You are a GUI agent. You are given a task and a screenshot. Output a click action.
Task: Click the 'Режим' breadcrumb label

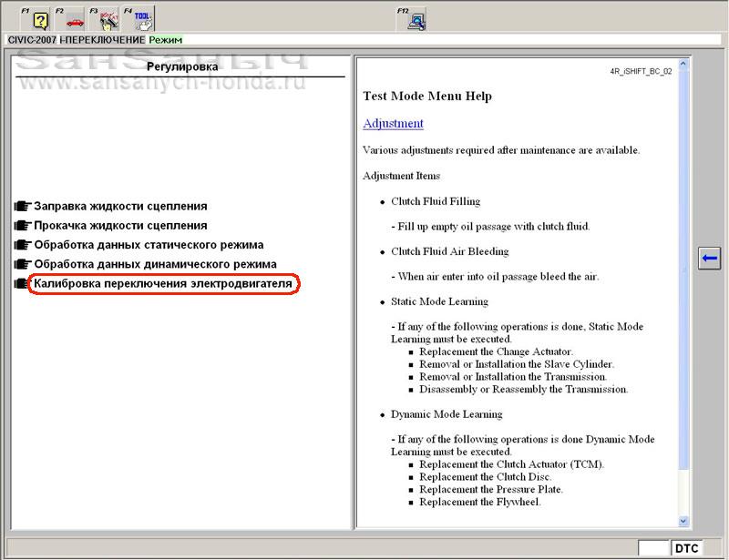pyautogui.click(x=166, y=40)
